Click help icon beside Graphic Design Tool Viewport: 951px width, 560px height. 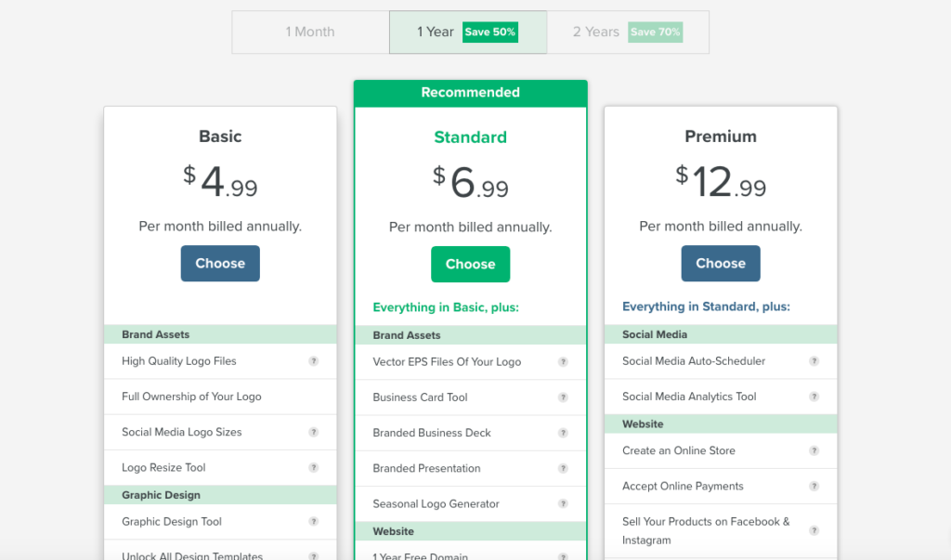point(313,522)
